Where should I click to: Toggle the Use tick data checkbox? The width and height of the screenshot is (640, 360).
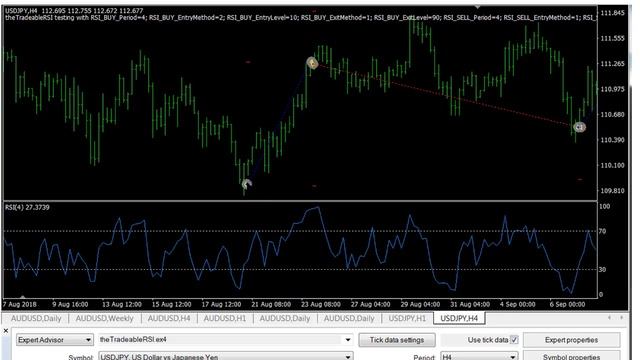[514, 340]
